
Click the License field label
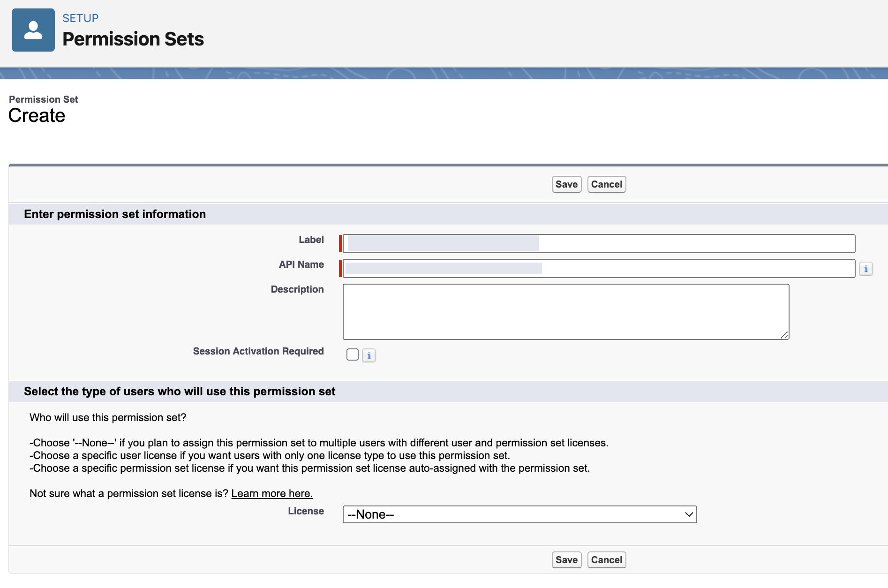pos(306,511)
